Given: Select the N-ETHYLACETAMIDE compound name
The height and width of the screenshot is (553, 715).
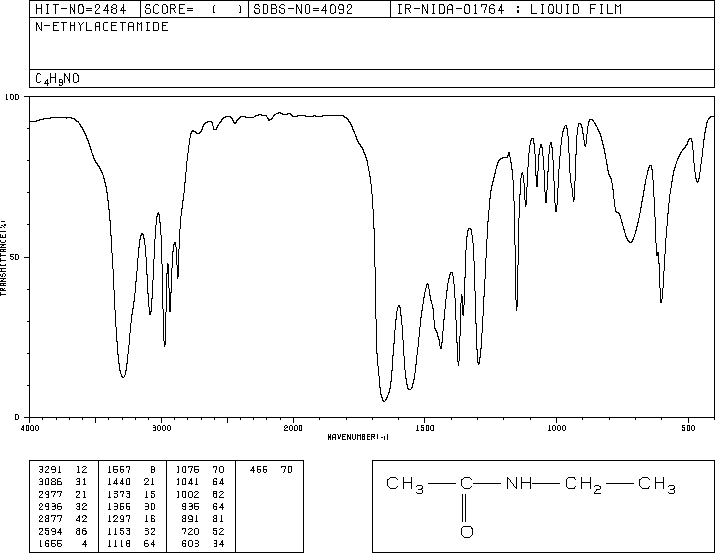Looking at the screenshot, I should (x=102, y=27).
